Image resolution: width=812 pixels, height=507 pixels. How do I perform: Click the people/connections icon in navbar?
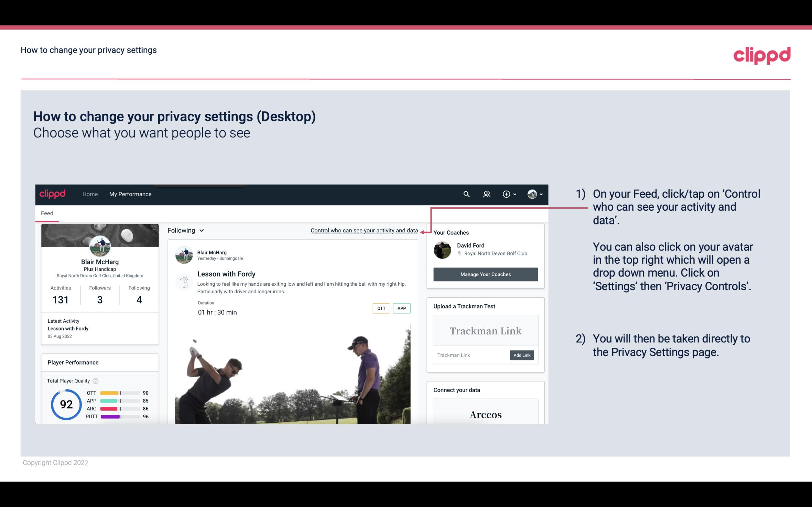[486, 194]
